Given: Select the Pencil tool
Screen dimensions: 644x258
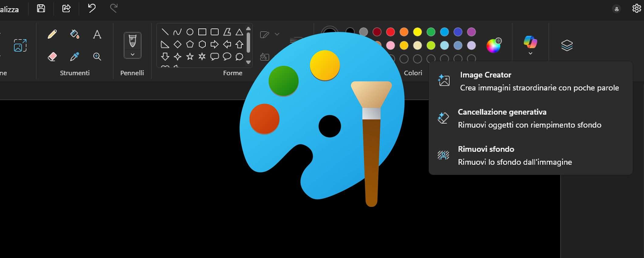Looking at the screenshot, I should 52,34.
